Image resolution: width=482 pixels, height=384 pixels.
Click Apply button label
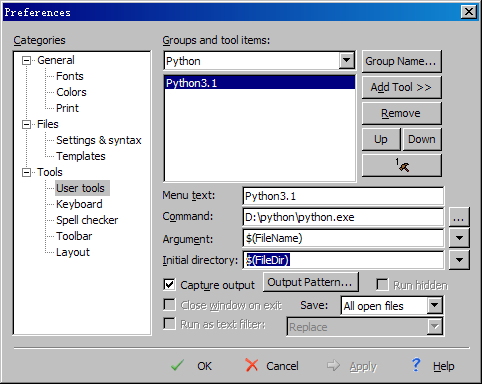[363, 367]
